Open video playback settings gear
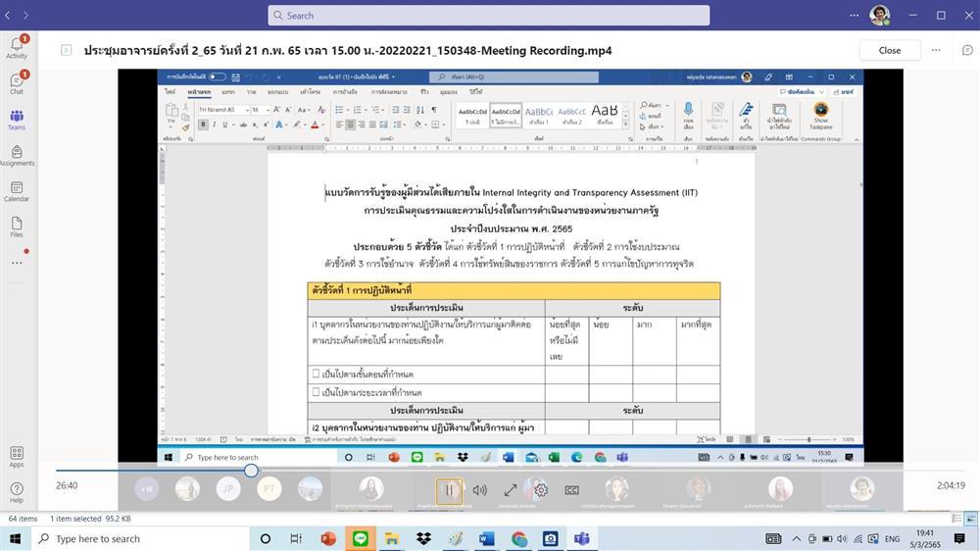This screenshot has width=980, height=551. click(x=541, y=490)
